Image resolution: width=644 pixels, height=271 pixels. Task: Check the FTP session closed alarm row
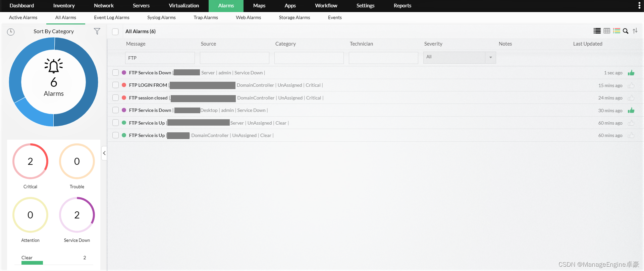pos(115,97)
